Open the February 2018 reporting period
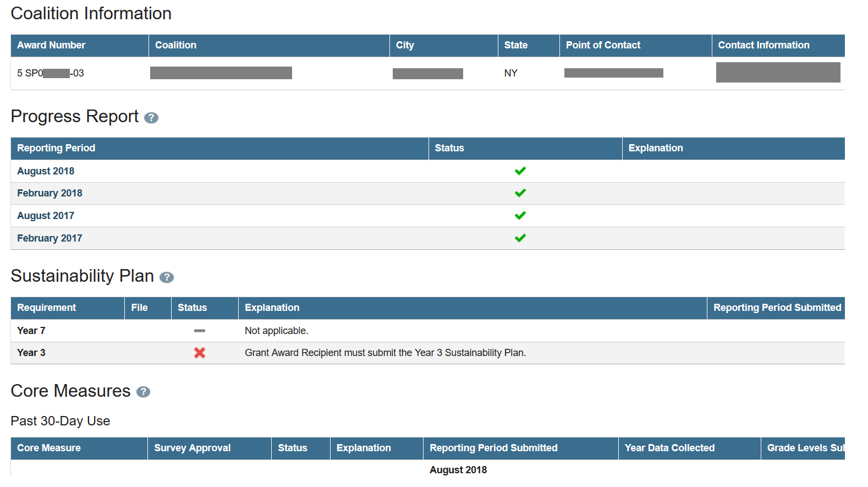This screenshot has height=487, width=868. click(50, 193)
